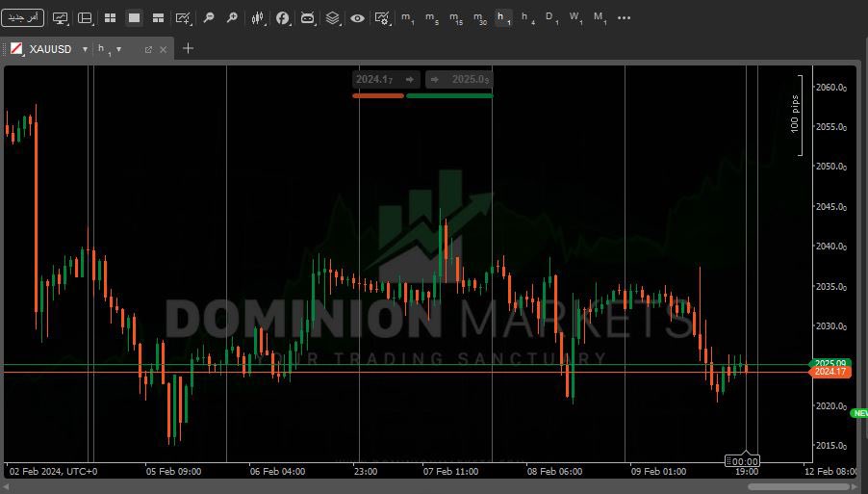Viewport: 868px width, 494px height.
Task: Switch to m15 timeframe
Action: click(456, 18)
